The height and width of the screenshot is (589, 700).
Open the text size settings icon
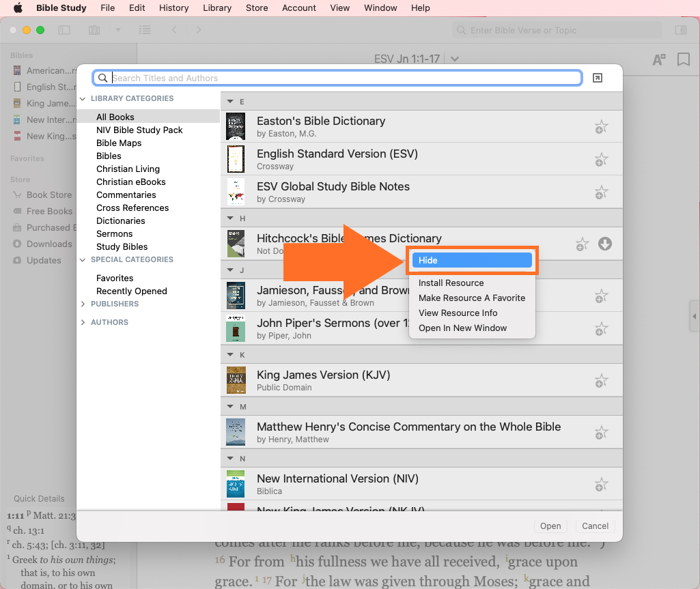point(659,60)
